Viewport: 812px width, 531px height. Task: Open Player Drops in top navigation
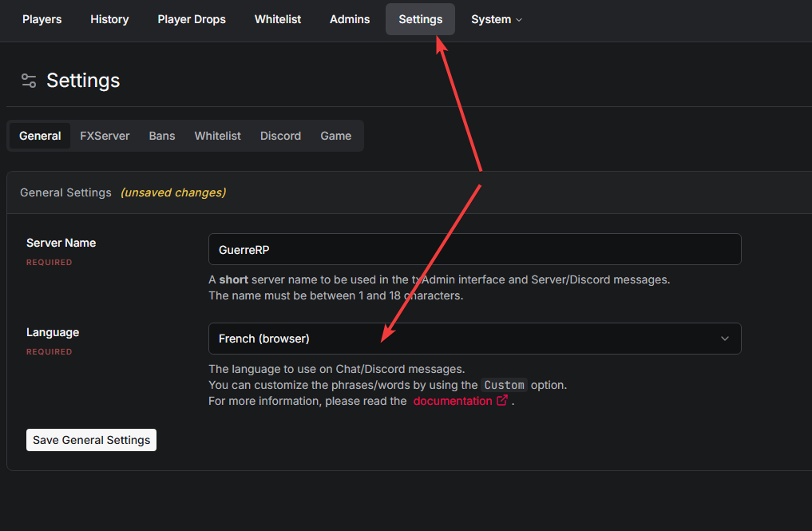click(x=192, y=19)
